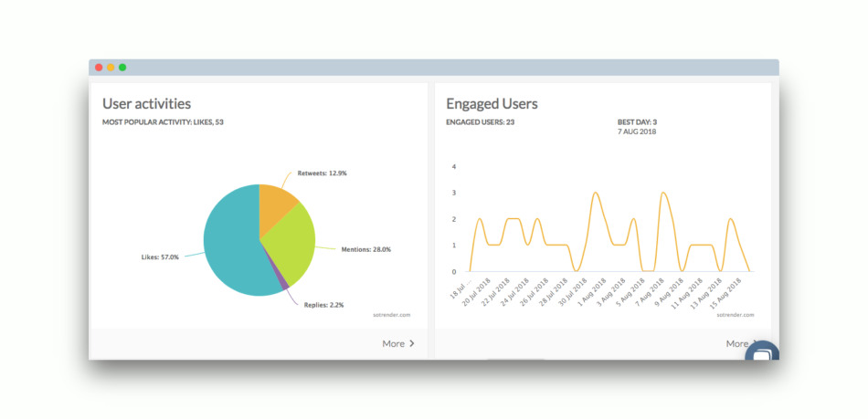Screen dimensions: 868x419
Task: Click the "Mentions: 28.0%" chart label
Action: click(365, 248)
